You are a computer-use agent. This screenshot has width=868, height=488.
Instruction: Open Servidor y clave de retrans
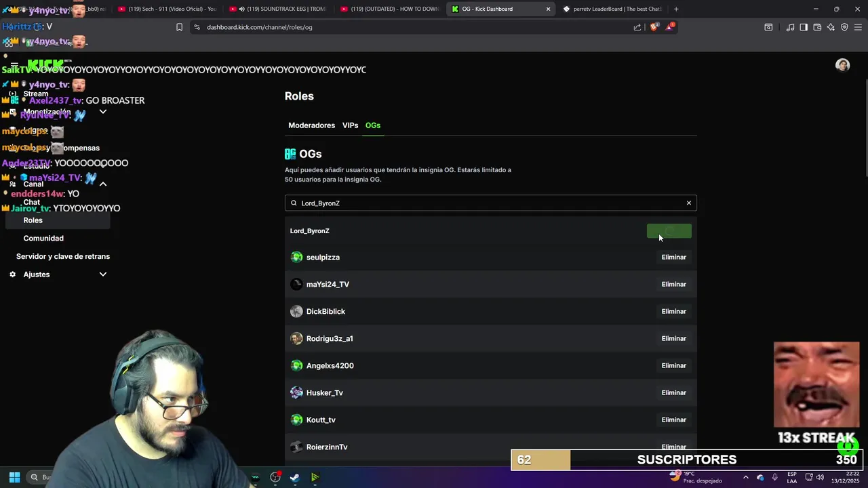pos(63,256)
